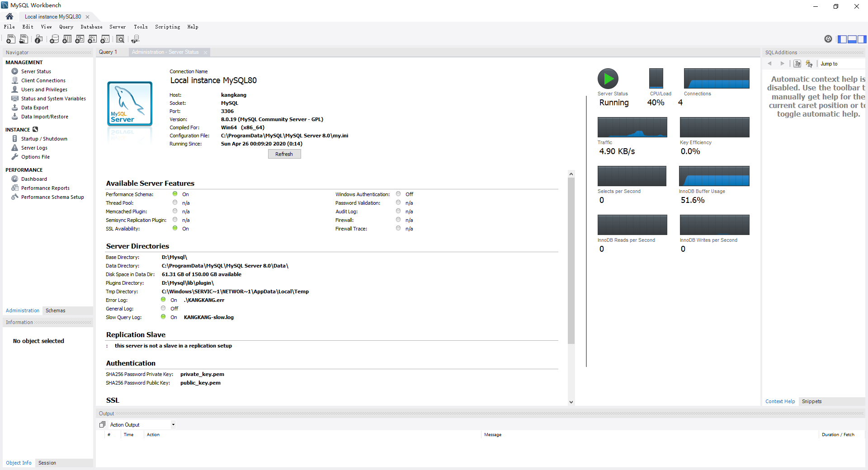Viewport: 868px width, 470px height.
Task: Close the Administration - Server Status tab
Action: [x=205, y=52]
